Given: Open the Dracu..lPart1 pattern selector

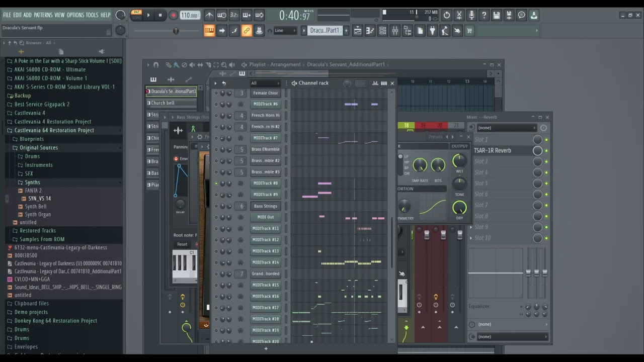Looking at the screenshot, I should (x=324, y=31).
